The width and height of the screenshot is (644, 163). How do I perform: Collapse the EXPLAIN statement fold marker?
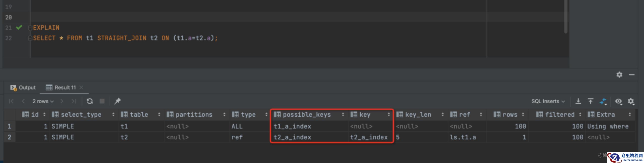(30, 28)
